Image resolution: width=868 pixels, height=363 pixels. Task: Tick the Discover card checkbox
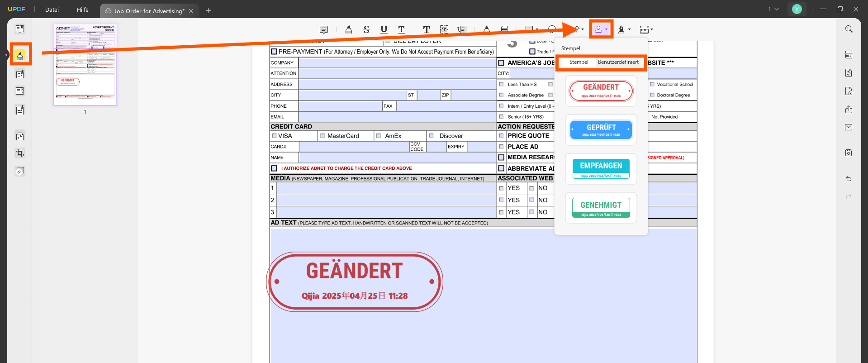click(x=431, y=136)
